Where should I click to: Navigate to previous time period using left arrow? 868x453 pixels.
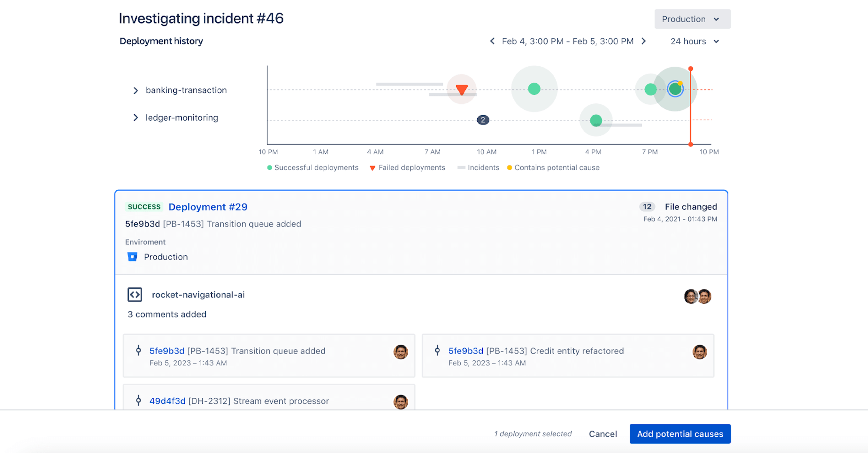pos(491,41)
